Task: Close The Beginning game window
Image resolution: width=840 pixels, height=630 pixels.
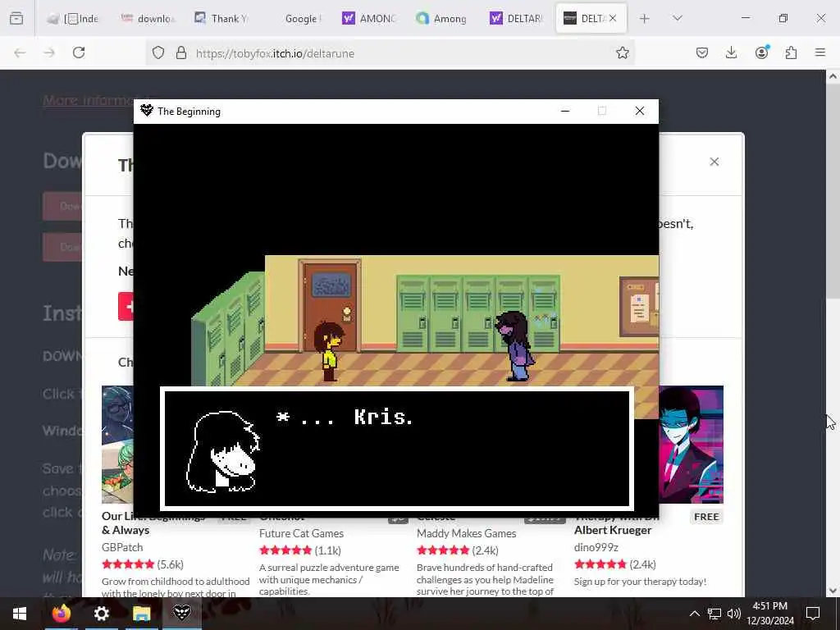Action: (640, 111)
